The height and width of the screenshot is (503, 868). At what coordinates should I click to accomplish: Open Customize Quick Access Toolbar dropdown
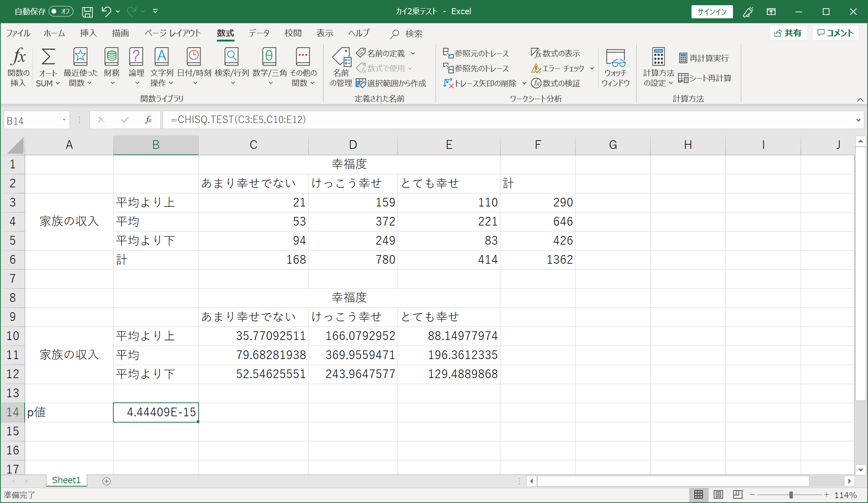click(x=155, y=11)
